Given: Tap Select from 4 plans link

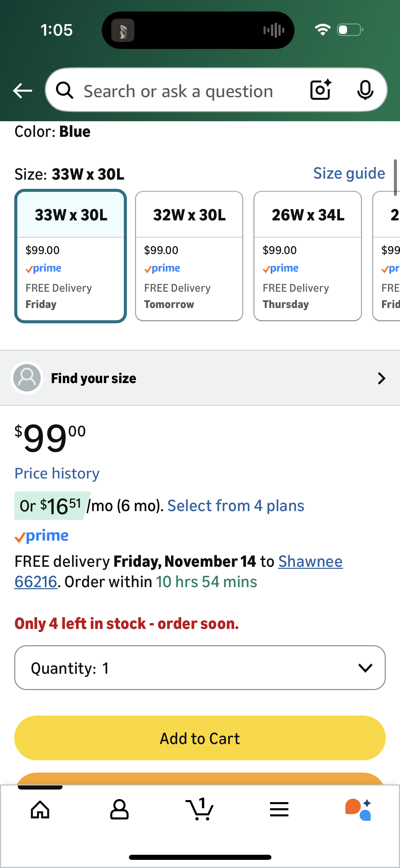Looking at the screenshot, I should (x=236, y=506).
